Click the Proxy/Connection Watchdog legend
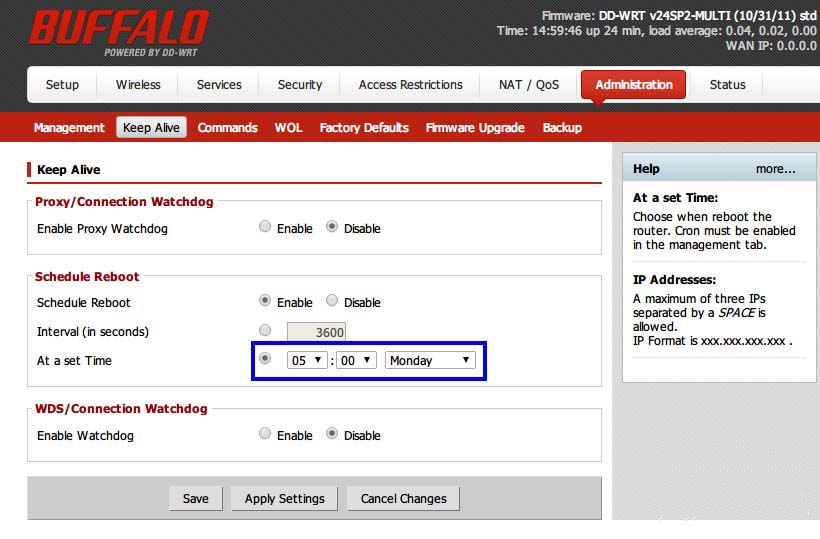The height and width of the screenshot is (539, 820). coord(124,202)
